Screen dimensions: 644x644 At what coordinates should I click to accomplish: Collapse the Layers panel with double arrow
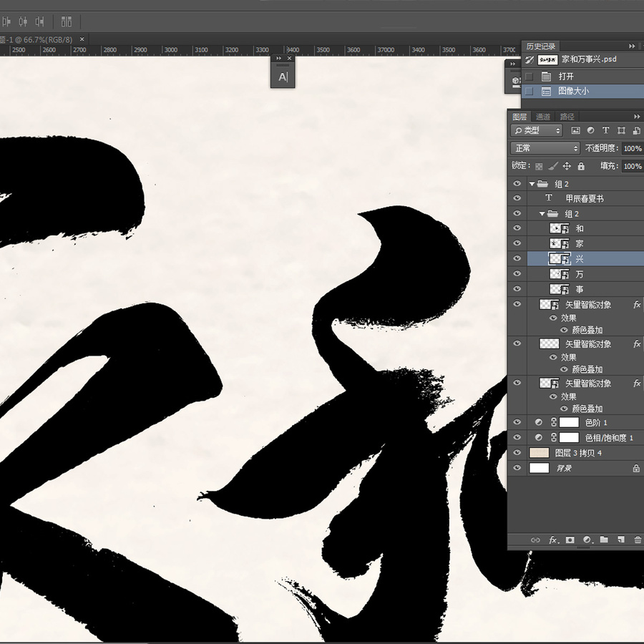click(637, 117)
